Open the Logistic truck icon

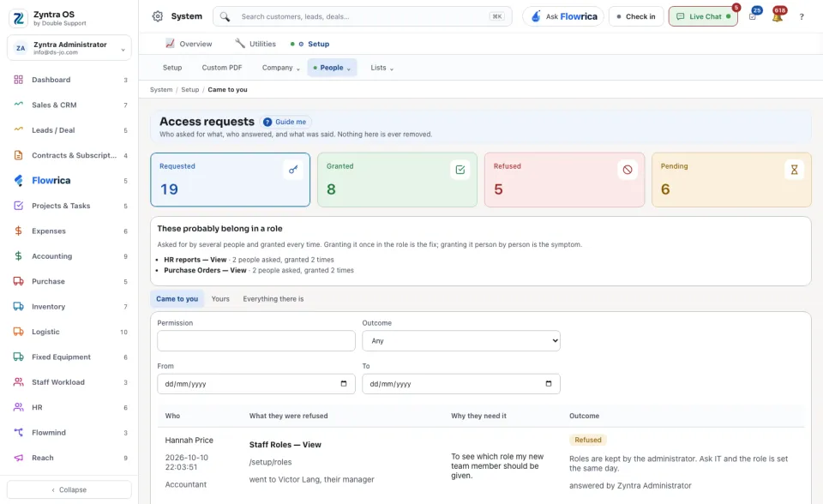18,331
